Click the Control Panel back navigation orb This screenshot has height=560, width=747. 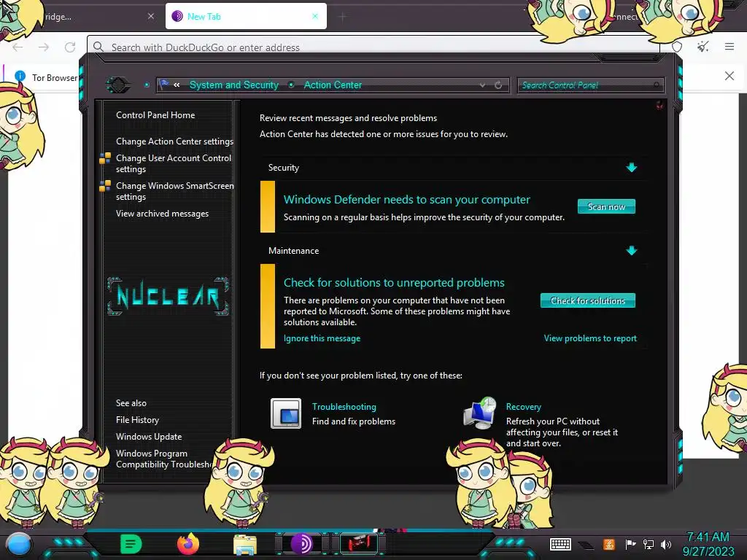[117, 85]
